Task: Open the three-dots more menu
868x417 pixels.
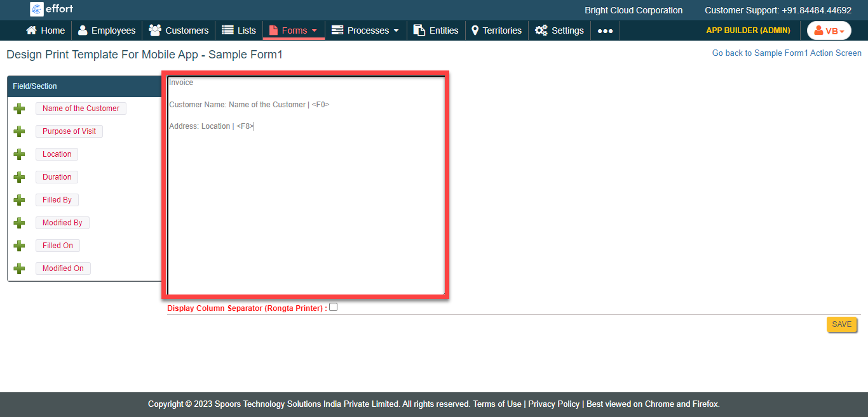Action: pyautogui.click(x=605, y=30)
